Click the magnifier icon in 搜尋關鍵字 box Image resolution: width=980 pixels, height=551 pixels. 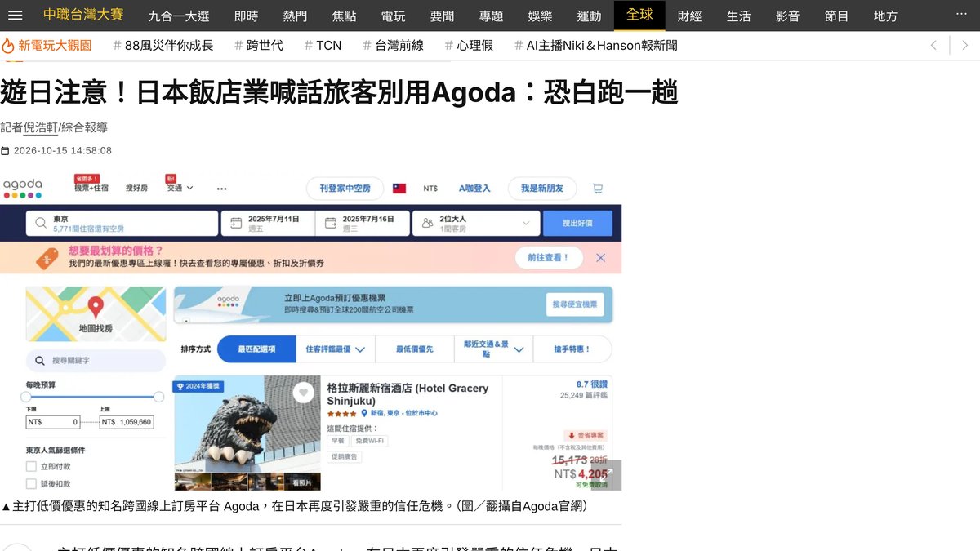pyautogui.click(x=39, y=360)
